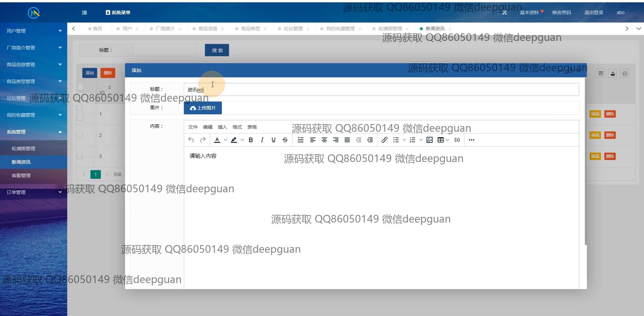Open the 插入 menu in the editor

point(222,127)
